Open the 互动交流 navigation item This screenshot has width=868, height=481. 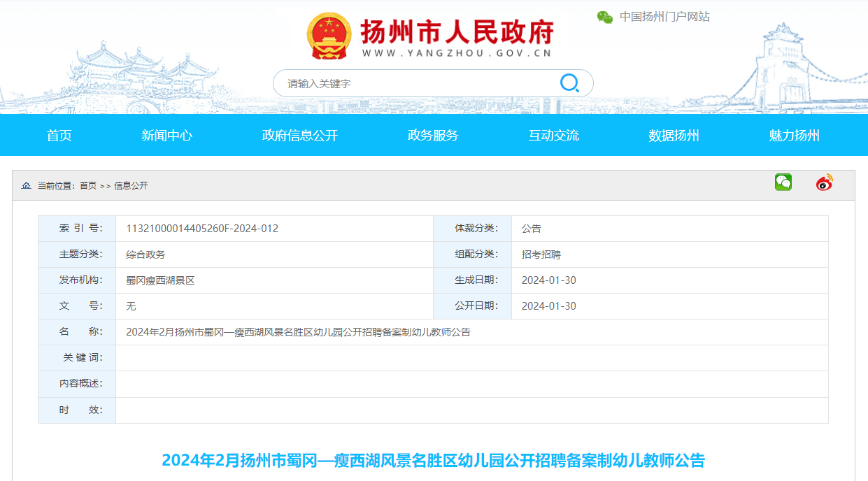click(x=553, y=136)
